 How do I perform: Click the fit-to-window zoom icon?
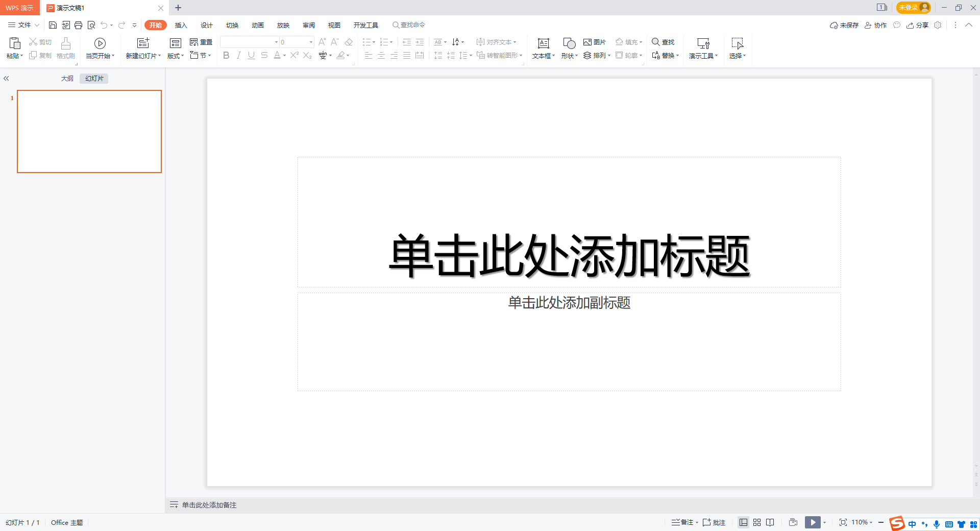click(x=843, y=522)
